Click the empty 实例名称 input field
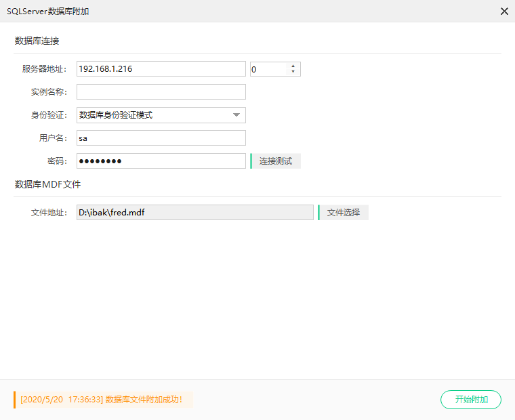 click(161, 91)
